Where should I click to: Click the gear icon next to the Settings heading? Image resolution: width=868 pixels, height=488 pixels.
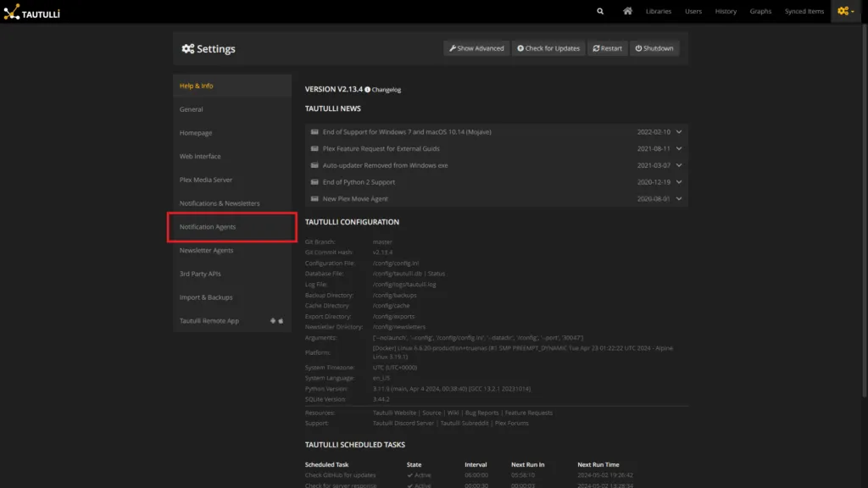tap(188, 48)
